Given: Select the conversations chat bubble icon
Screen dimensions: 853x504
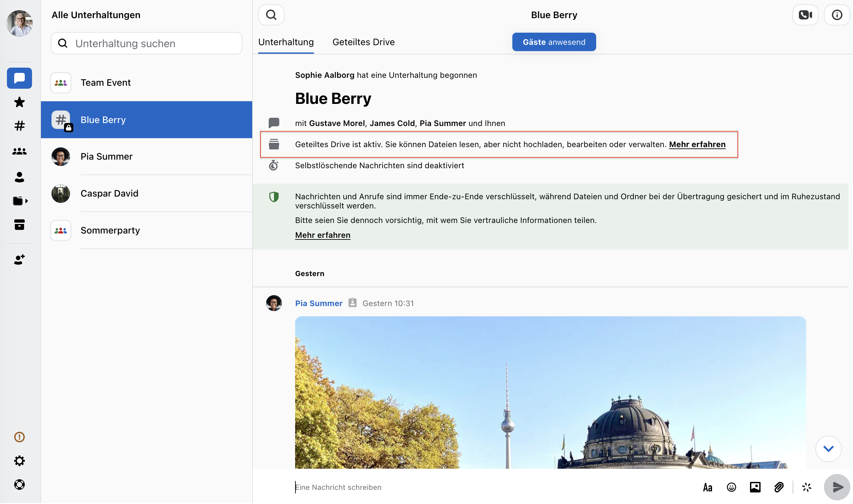Looking at the screenshot, I should pos(19,78).
